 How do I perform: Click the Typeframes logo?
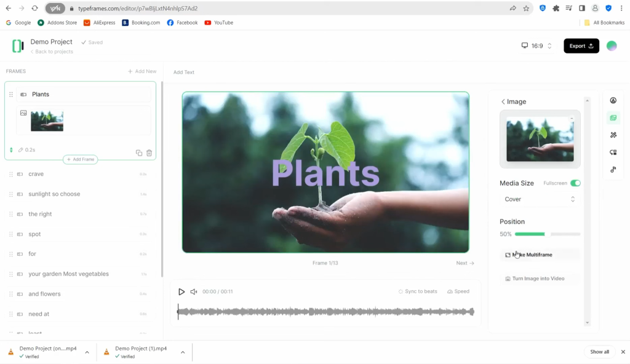tap(18, 45)
